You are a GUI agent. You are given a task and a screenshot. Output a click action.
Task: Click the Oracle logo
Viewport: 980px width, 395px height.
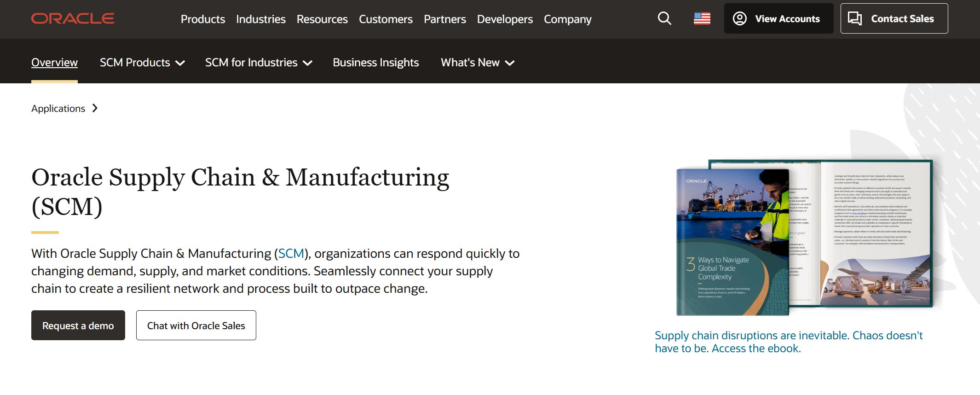(73, 18)
